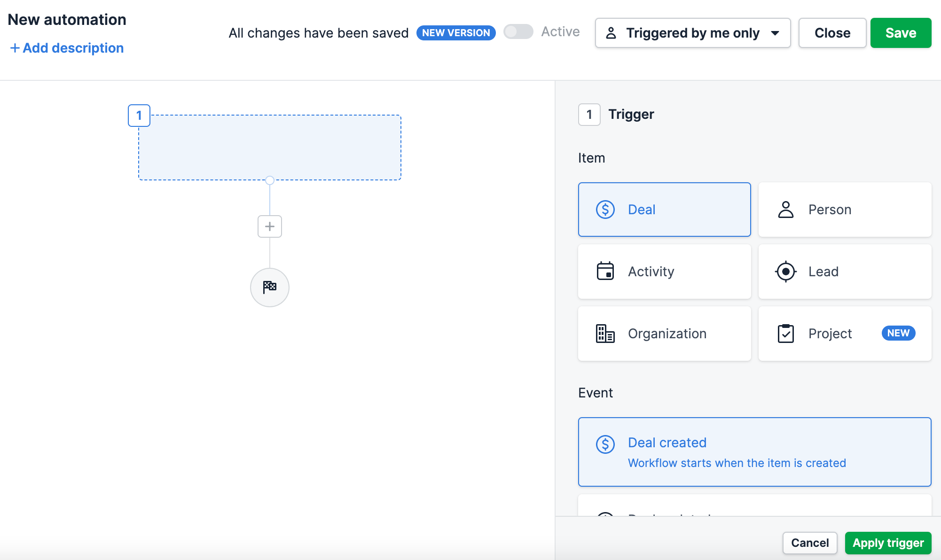The height and width of the screenshot is (560, 941).
Task: Click the NEW VERSION badge
Action: (455, 33)
